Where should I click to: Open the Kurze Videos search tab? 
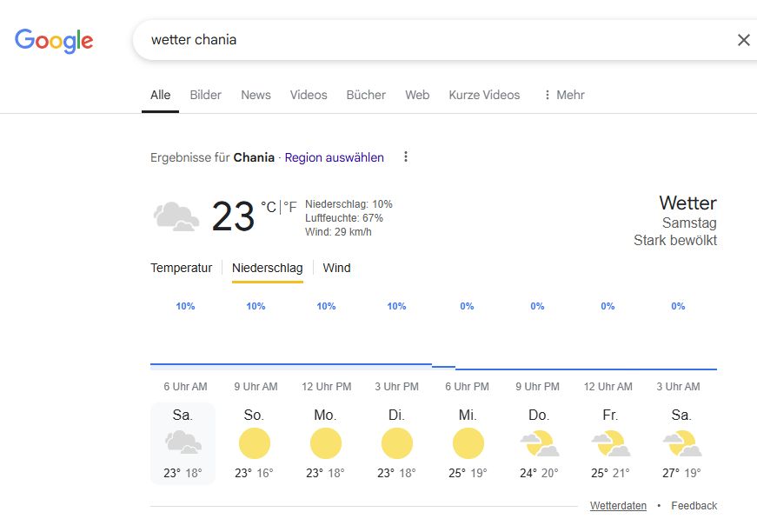(x=484, y=95)
